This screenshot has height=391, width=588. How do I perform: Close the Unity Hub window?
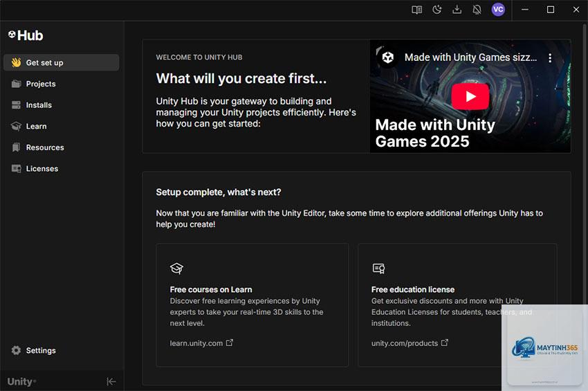click(x=576, y=10)
